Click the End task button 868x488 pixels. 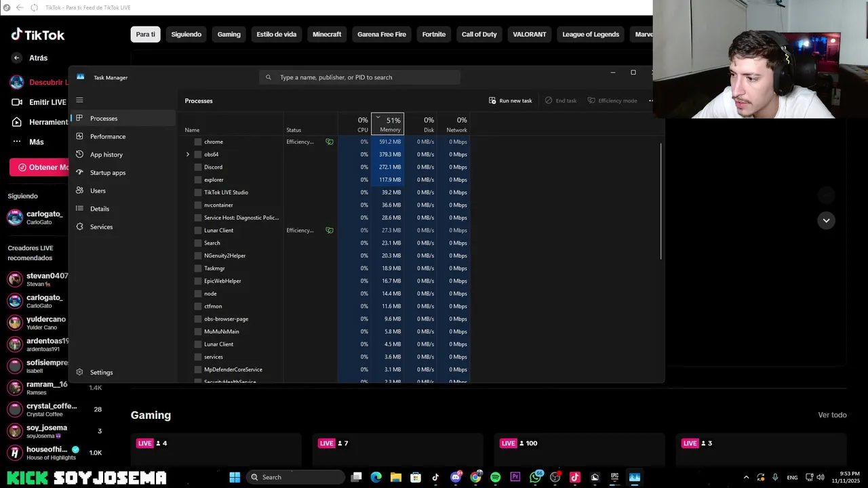(x=561, y=100)
